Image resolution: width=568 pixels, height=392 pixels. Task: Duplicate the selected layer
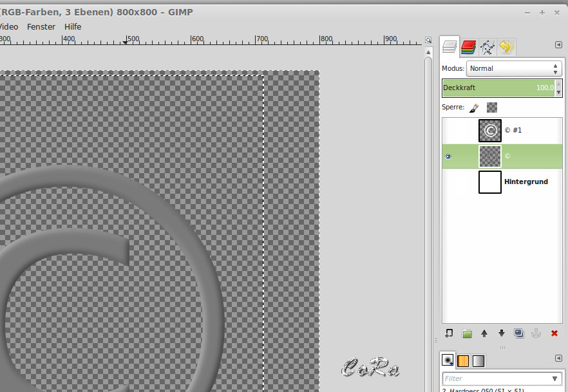519,333
